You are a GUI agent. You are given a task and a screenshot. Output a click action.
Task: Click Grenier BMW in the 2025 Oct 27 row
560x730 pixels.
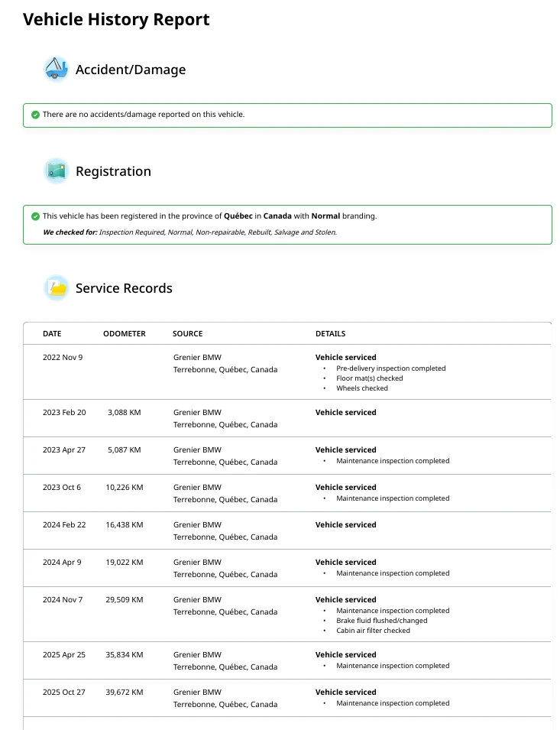[197, 693]
